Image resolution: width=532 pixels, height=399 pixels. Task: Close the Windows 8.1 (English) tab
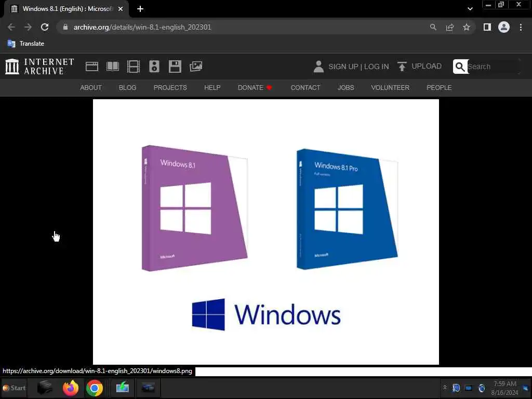pyautogui.click(x=121, y=9)
